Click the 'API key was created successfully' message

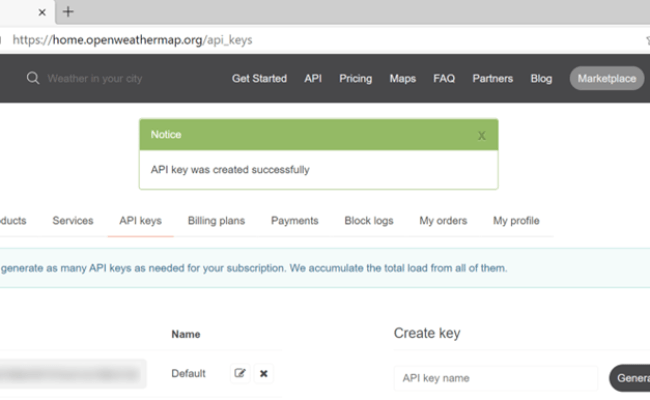point(230,170)
